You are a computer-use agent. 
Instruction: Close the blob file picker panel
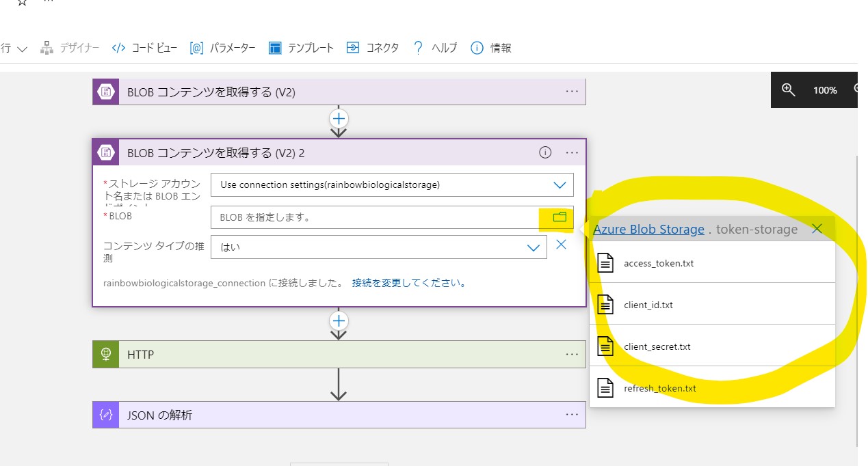coord(817,229)
